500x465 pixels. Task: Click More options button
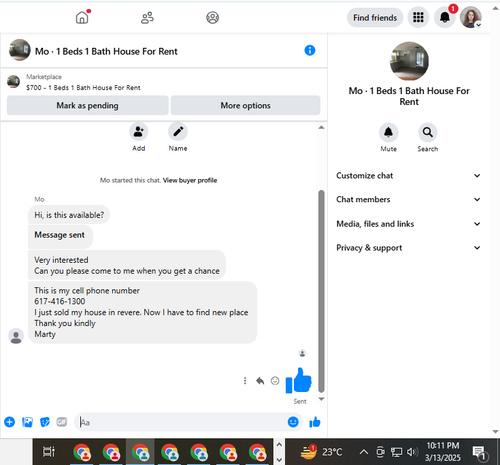tap(245, 105)
